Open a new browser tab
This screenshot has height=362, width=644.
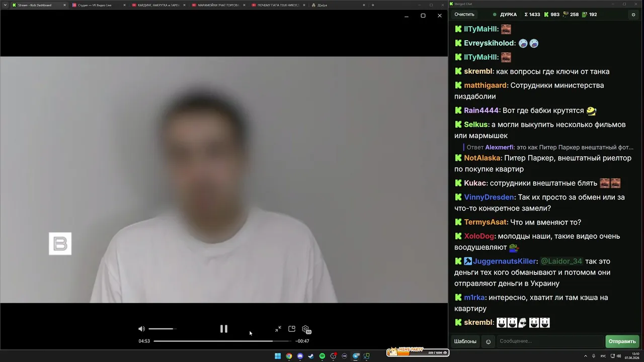373,5
